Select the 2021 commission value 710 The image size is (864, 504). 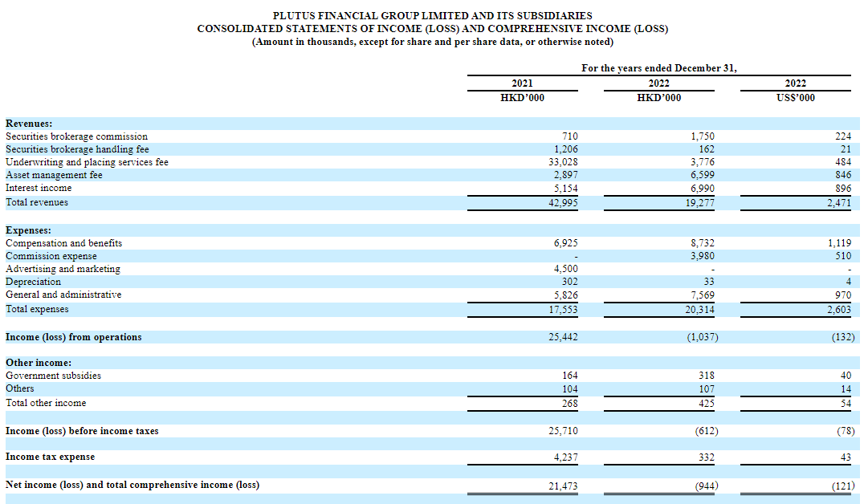pyautogui.click(x=570, y=136)
